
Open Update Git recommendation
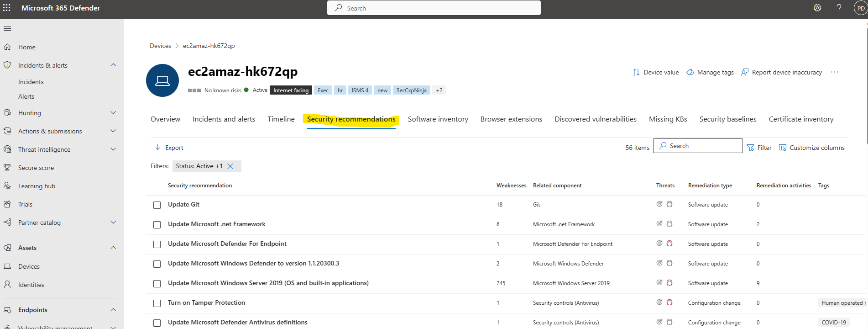point(183,204)
